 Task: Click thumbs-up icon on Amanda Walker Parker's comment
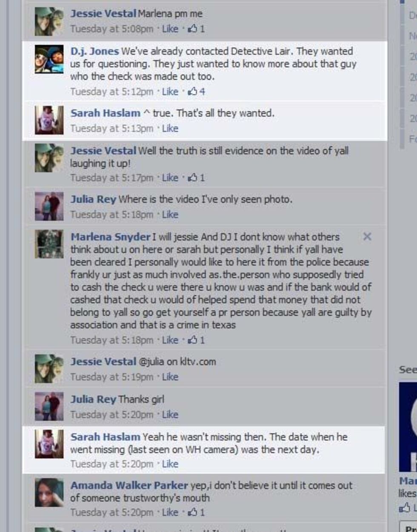coord(193,512)
